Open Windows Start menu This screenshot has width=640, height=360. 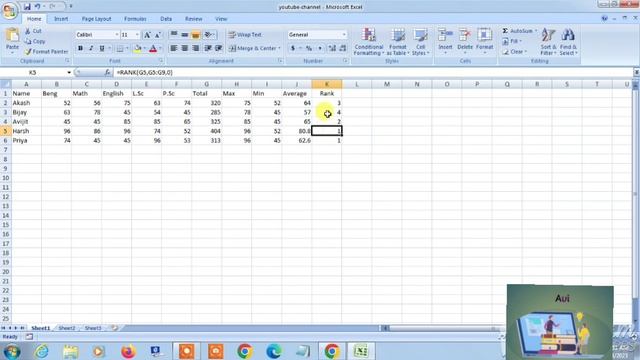coord(12,351)
